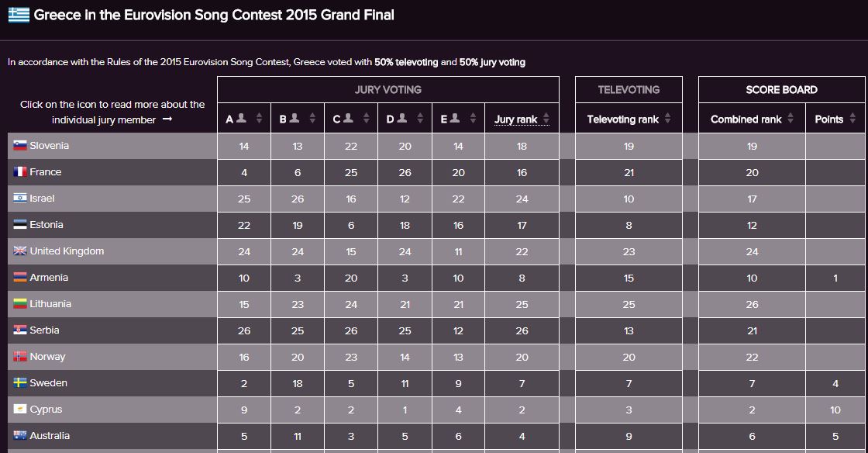Click the Jury rank underlined label
Screen dimensions: 868x453
point(516,119)
